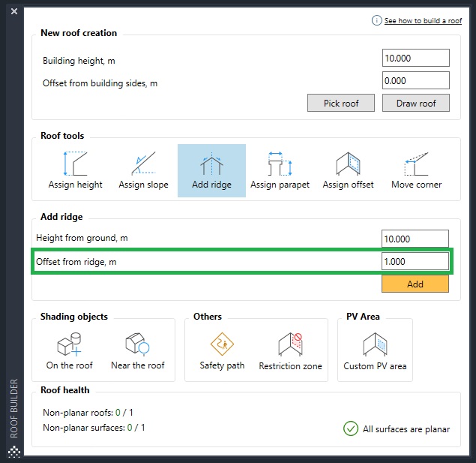Close the Roof Builder palette
Screen dimensions: 476x463
click(x=13, y=11)
